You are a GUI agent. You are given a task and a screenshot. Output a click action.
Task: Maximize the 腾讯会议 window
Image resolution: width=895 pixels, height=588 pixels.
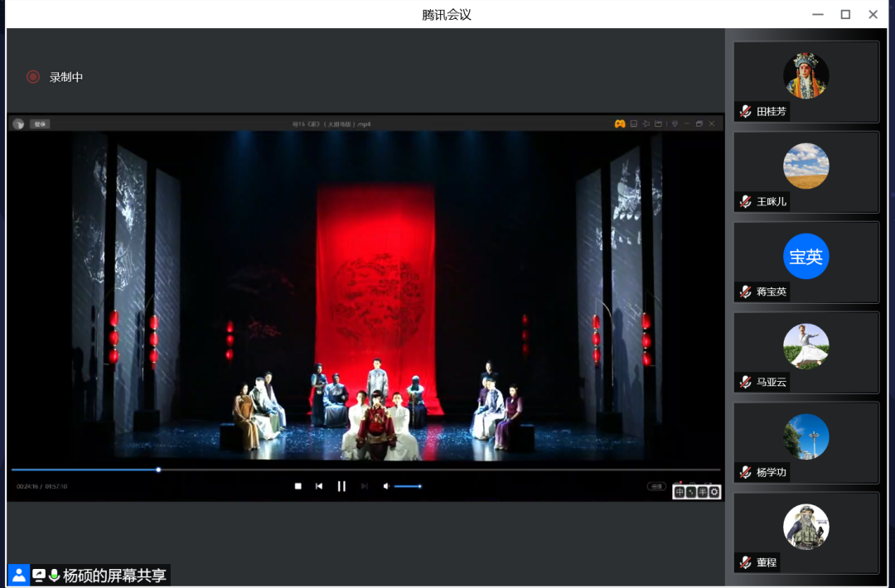pos(845,15)
